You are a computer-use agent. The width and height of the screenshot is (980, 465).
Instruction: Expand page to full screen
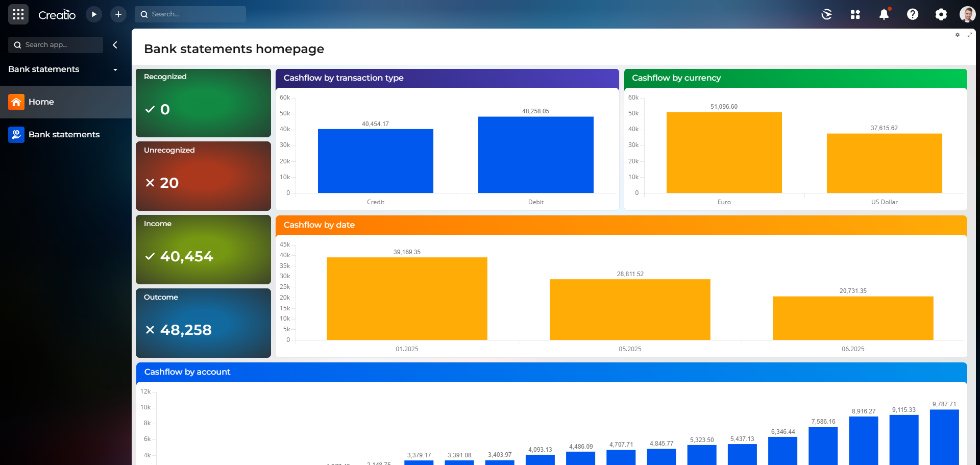(970, 35)
